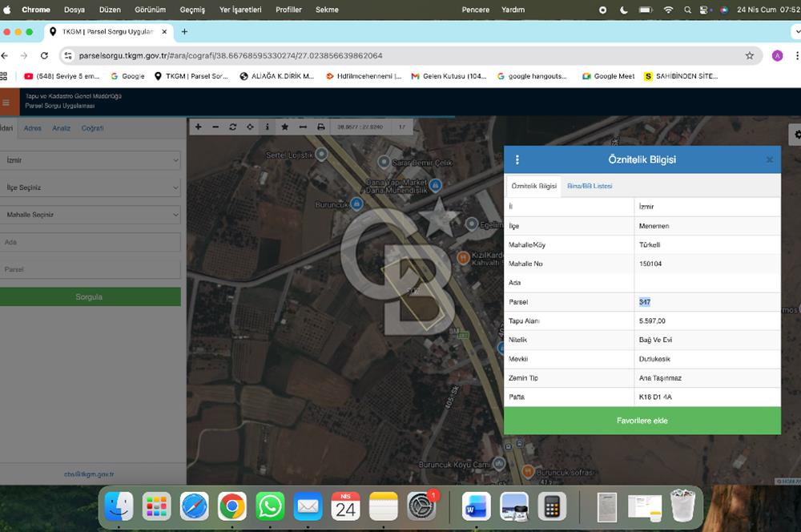
Task: Open WhatsApp from the dock
Action: [x=270, y=506]
